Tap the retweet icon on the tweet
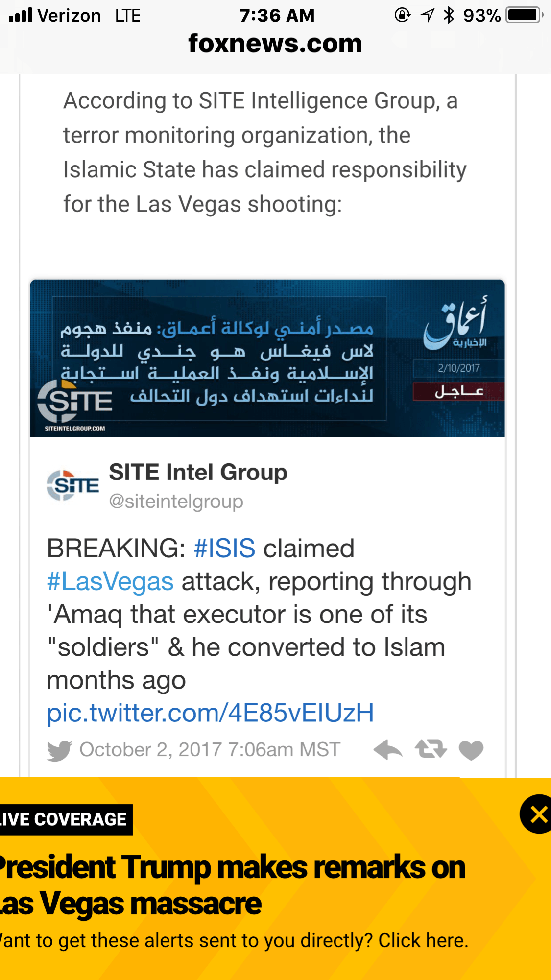This screenshot has width=551, height=980. pyautogui.click(x=431, y=749)
